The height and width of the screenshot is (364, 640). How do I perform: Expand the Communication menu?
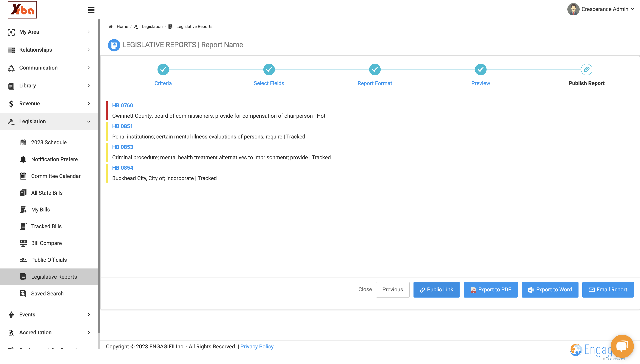click(49, 68)
